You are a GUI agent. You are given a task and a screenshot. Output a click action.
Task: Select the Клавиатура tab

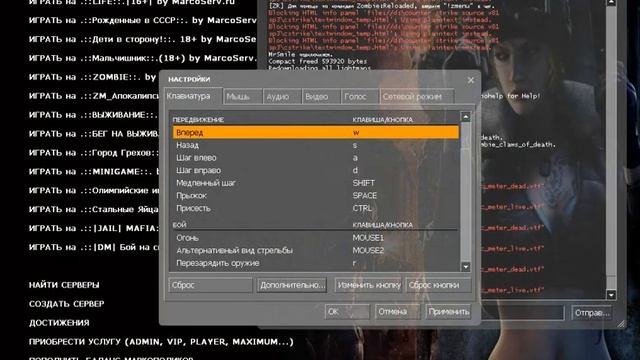tap(194, 96)
